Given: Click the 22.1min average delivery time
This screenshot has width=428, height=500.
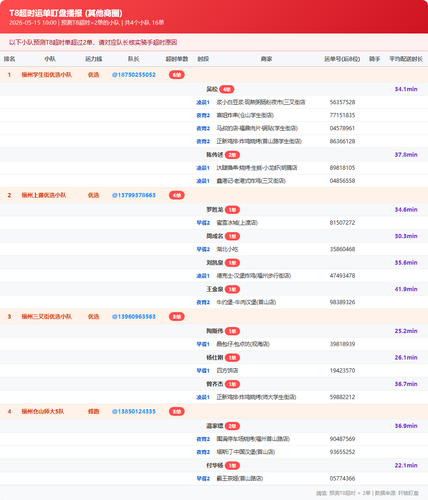Looking at the screenshot, I should pos(406,465).
